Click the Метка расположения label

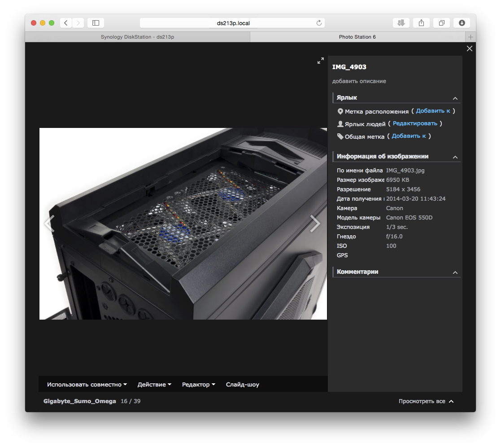376,111
